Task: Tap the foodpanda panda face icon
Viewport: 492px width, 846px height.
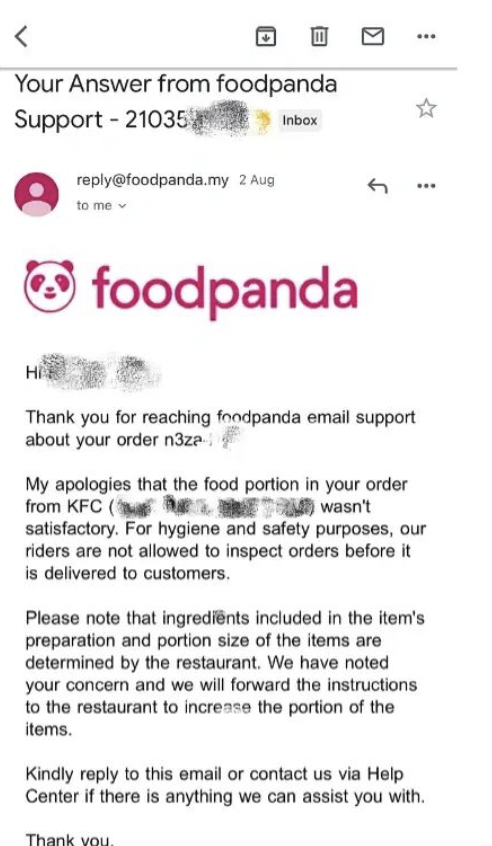Action: coord(50,286)
